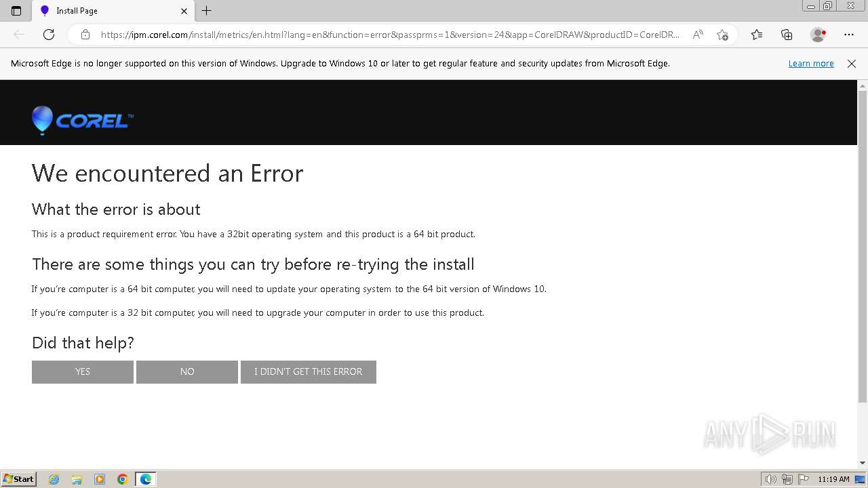Image resolution: width=868 pixels, height=488 pixels.
Task: Open Edge Settings and more menu
Action: tap(849, 35)
